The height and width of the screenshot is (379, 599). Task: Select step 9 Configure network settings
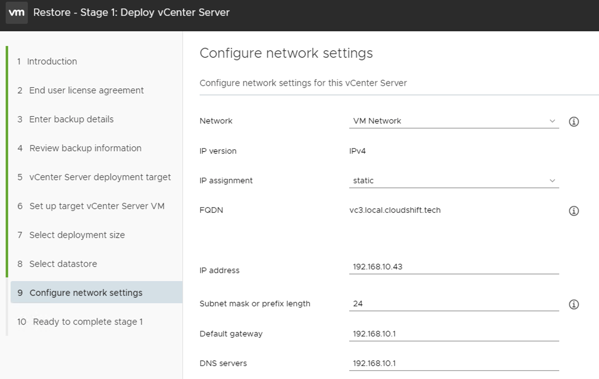point(96,293)
